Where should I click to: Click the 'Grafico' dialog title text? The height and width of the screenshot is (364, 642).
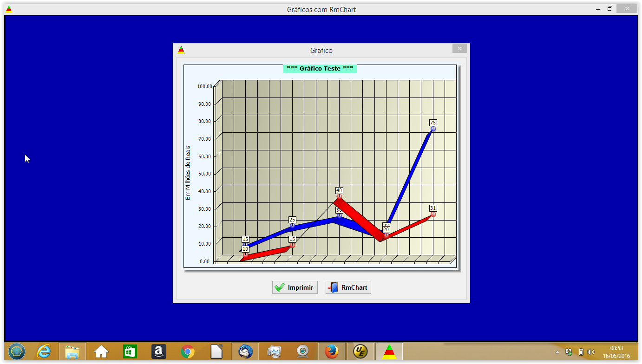[321, 50]
